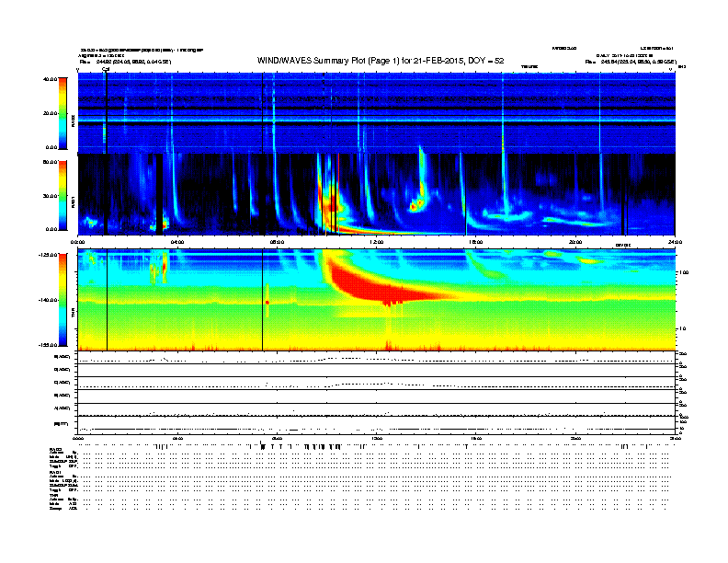Click the -155.00 tick on TNR color scale
Viewport: 728px width, 563px height.
coord(48,345)
